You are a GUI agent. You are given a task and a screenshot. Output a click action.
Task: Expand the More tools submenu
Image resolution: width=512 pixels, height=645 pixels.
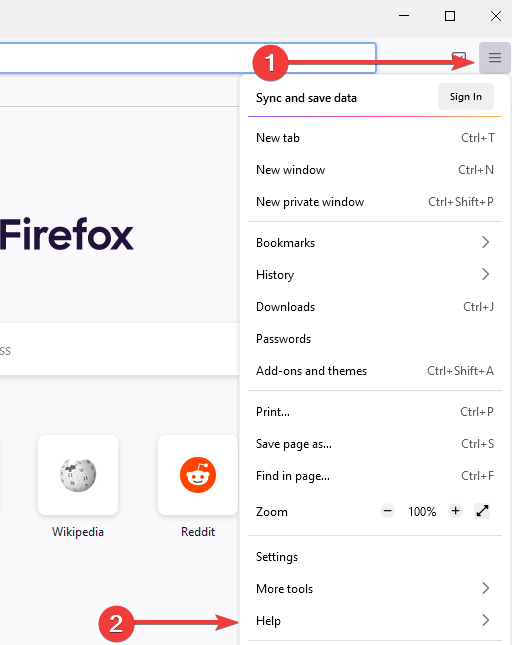point(375,589)
